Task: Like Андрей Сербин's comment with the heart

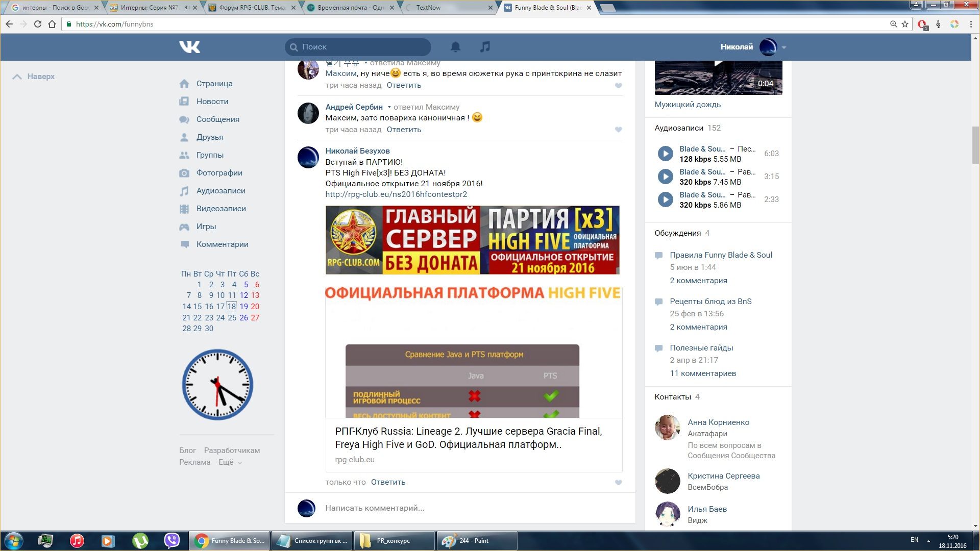Action: 618,130
